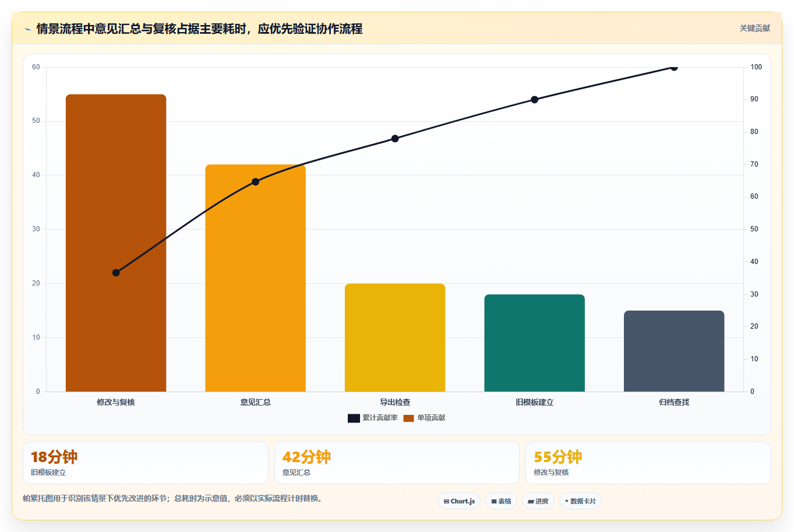This screenshot has width=794, height=532.
Task: Click the Chart.js tag
Action: click(x=459, y=501)
